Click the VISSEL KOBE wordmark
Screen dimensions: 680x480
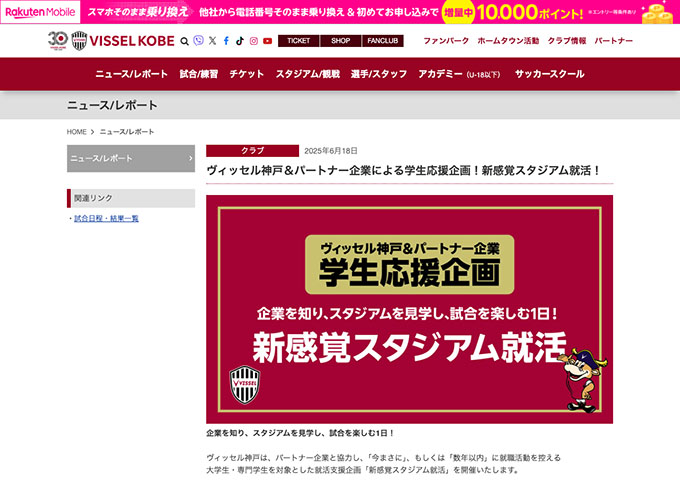132,41
